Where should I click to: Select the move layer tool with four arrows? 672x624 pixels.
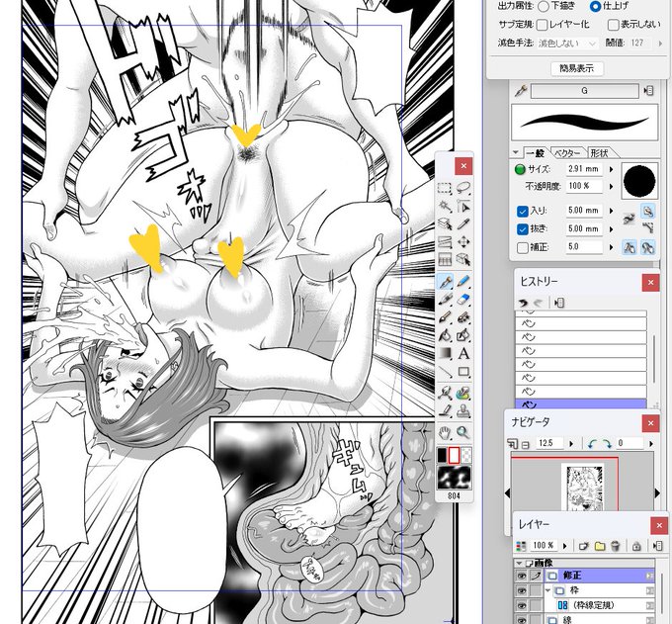point(463,242)
